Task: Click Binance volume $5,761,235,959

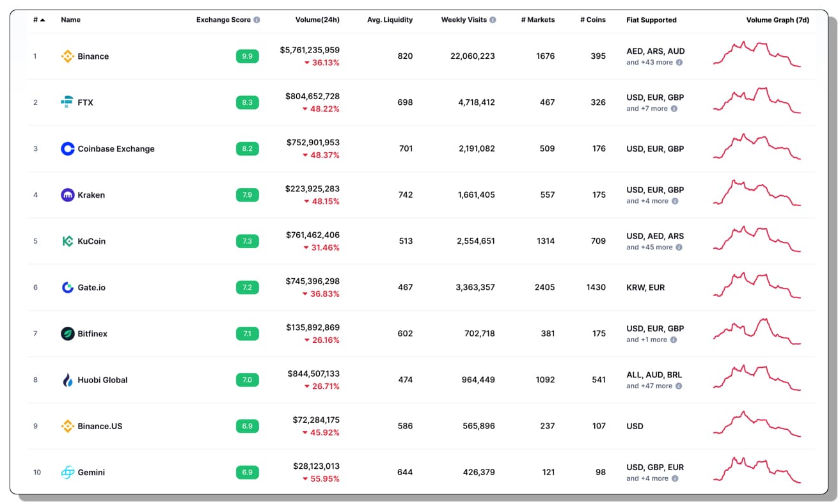Action: click(310, 50)
